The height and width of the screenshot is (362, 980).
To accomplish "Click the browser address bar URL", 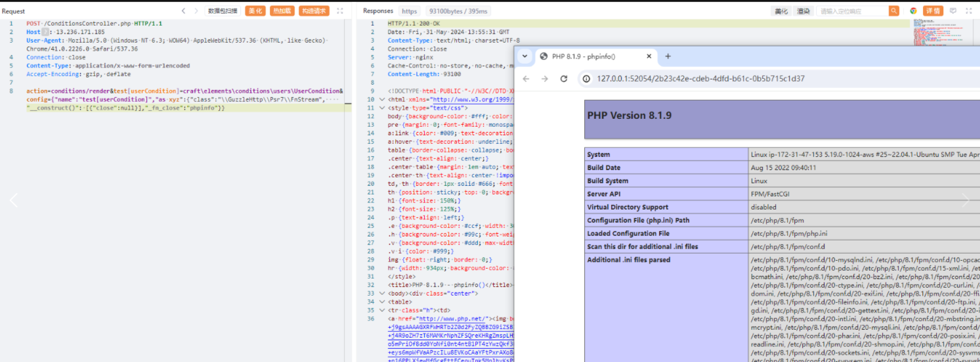I will (x=700, y=79).
